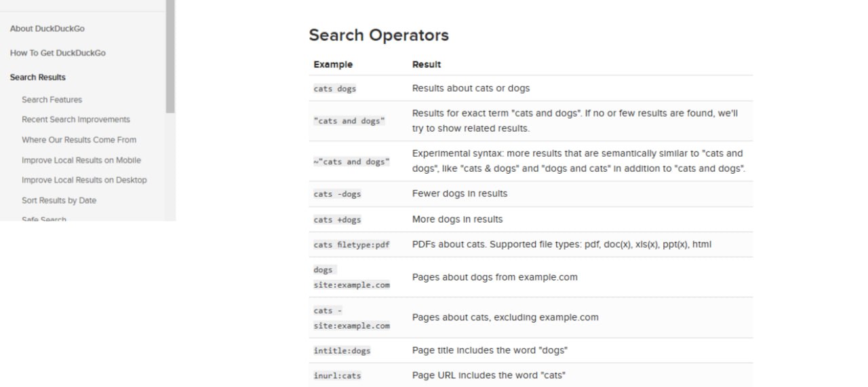Open Improve Local Results on Desktop
The width and height of the screenshot is (868, 387).
(x=84, y=180)
